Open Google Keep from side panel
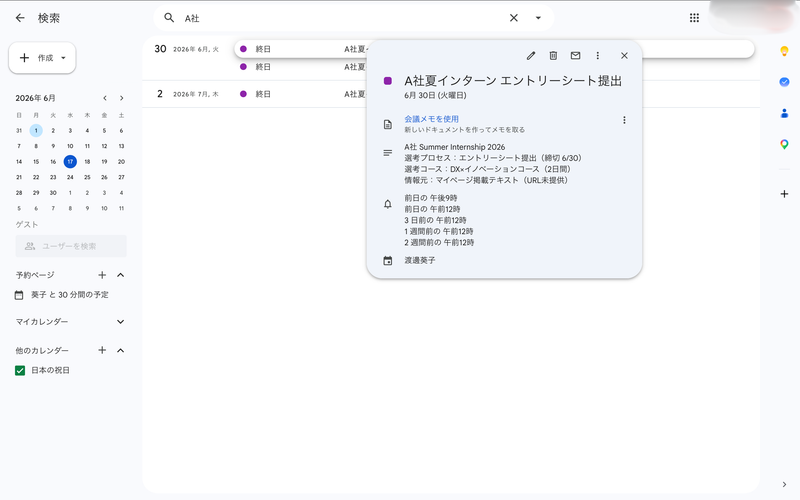The height and width of the screenshot is (500, 800). coord(784,51)
